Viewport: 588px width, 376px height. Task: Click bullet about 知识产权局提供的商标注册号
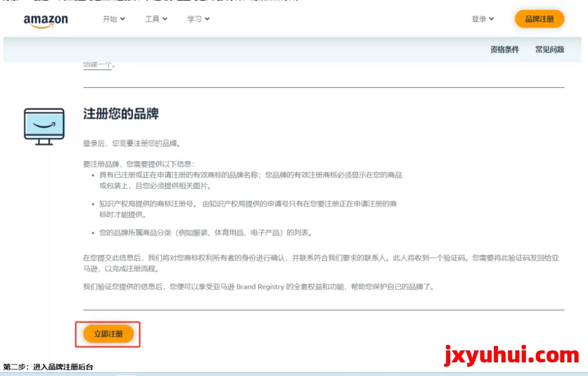coord(248,209)
